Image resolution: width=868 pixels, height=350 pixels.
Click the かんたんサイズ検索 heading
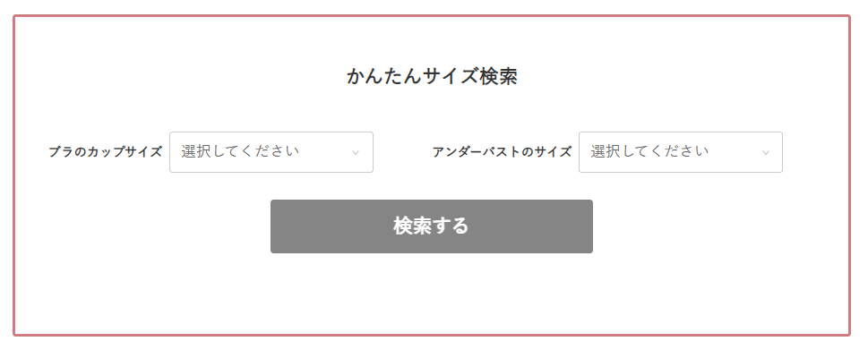coord(432,77)
